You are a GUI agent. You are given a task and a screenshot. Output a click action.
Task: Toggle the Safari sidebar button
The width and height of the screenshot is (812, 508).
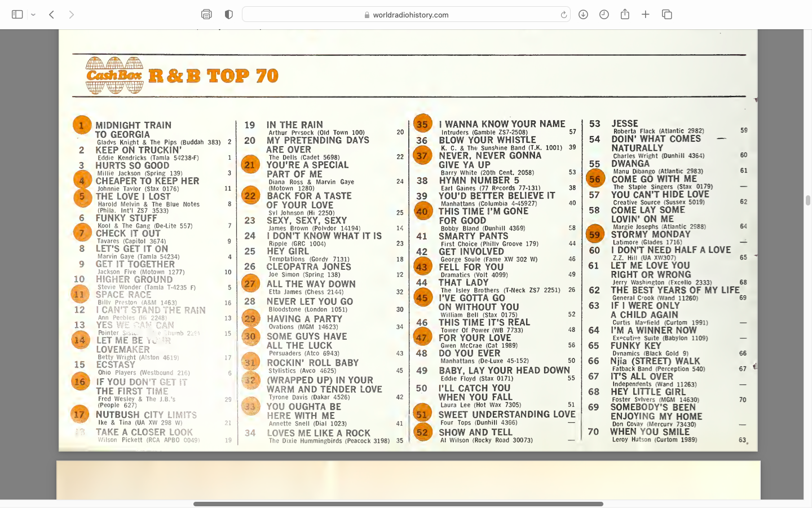tap(17, 15)
